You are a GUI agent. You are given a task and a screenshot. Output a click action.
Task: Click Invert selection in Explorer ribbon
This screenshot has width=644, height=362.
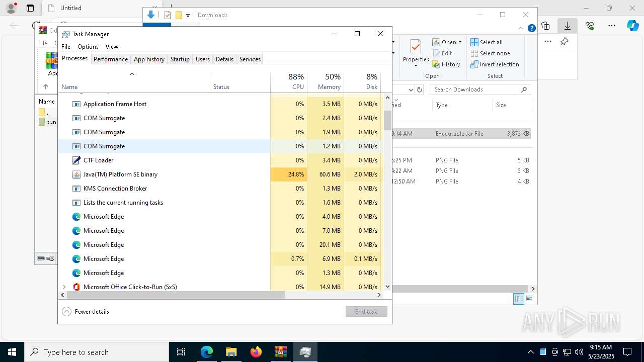point(495,64)
